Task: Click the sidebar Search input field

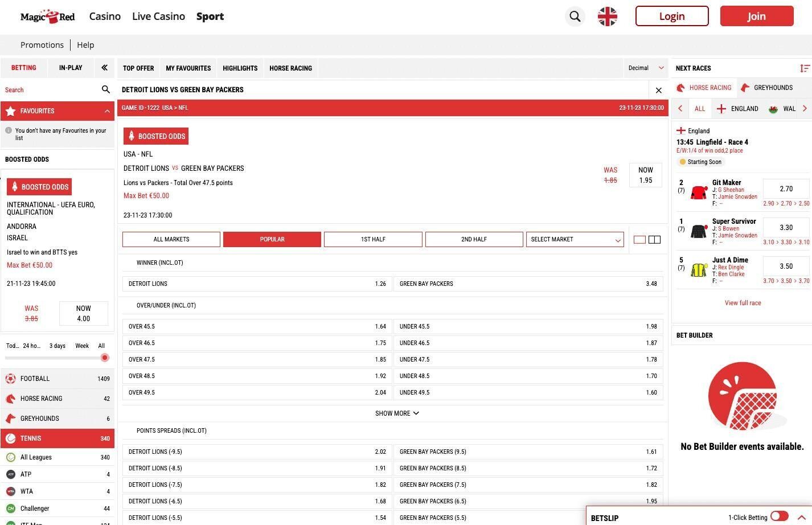Action: pyautogui.click(x=51, y=90)
